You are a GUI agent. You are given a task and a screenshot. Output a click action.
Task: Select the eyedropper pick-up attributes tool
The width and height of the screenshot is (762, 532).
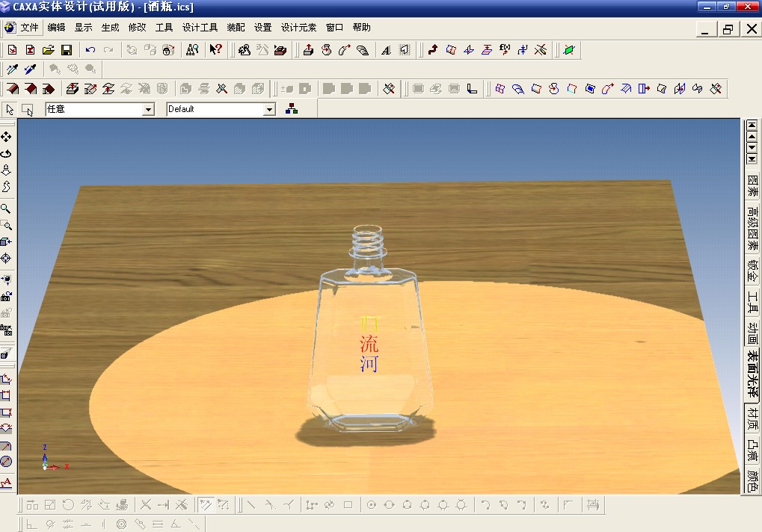(x=12, y=69)
